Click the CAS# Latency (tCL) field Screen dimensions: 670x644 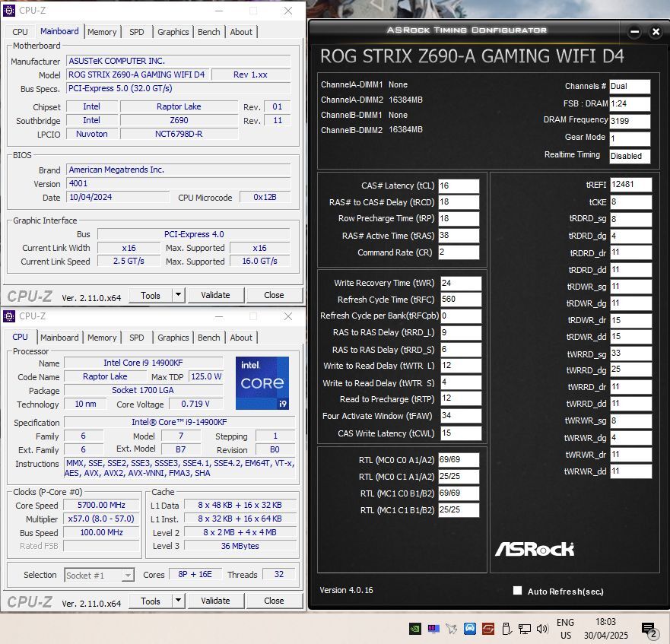tap(459, 186)
